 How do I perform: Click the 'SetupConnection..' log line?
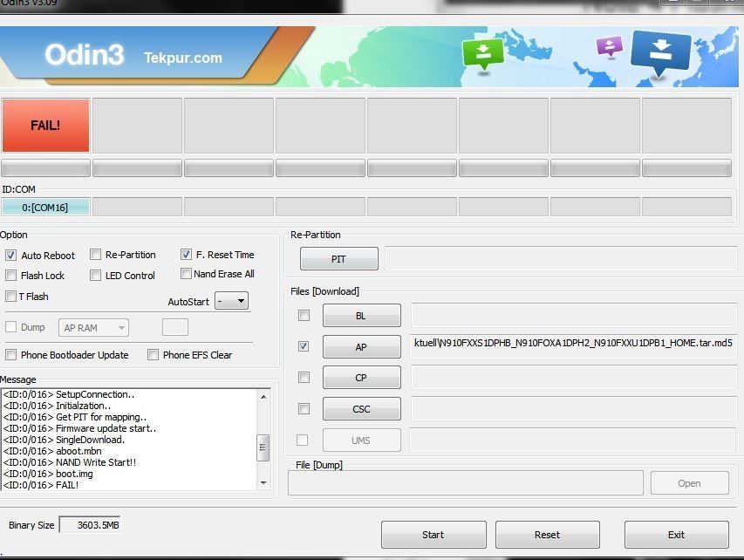pyautogui.click(x=69, y=394)
